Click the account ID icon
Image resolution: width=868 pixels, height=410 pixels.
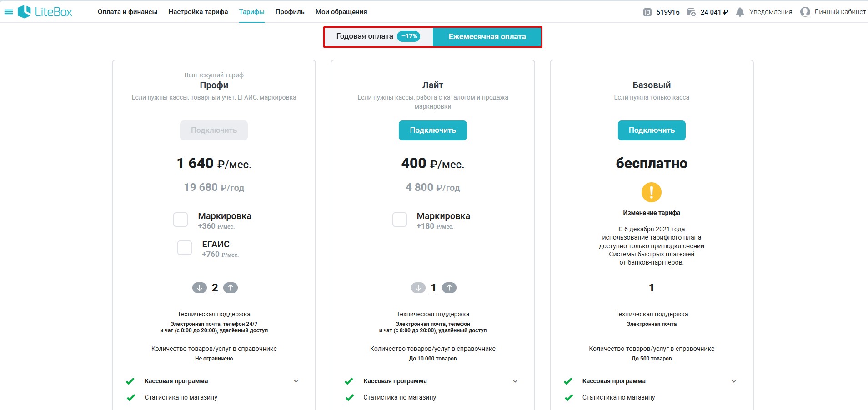647,12
